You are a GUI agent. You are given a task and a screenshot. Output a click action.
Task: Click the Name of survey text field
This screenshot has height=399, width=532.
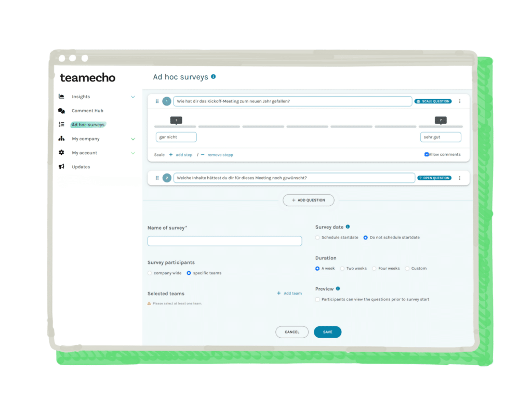pos(224,241)
